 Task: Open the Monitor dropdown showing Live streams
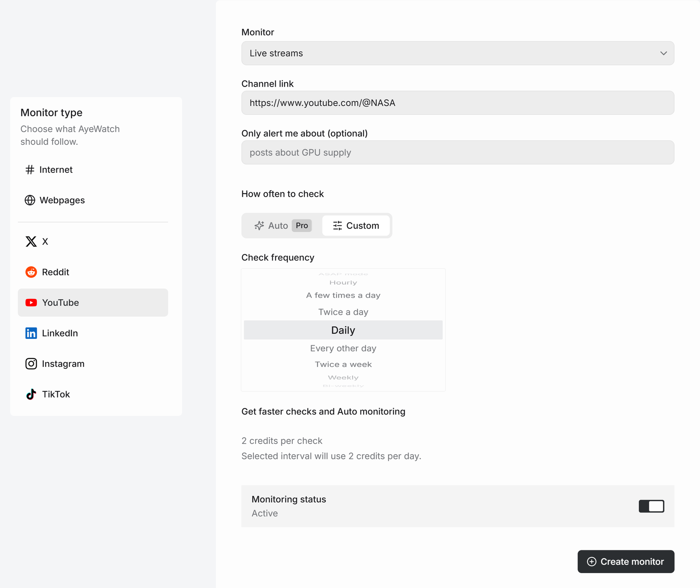click(458, 53)
